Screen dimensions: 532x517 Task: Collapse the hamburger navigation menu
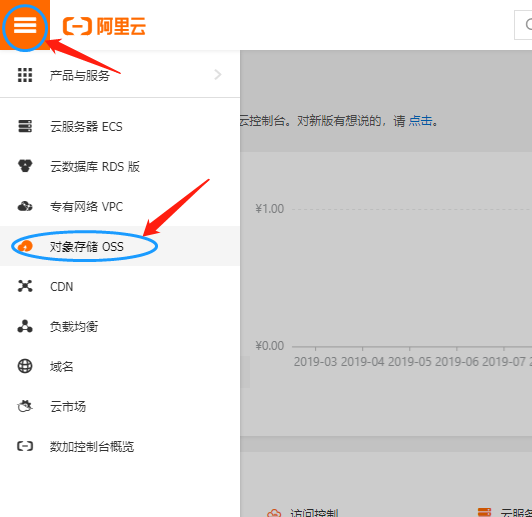[x=25, y=25]
